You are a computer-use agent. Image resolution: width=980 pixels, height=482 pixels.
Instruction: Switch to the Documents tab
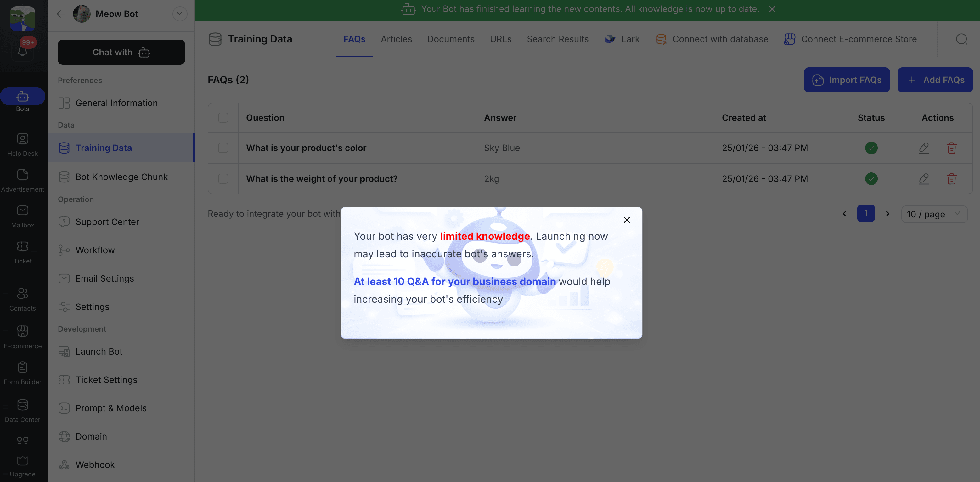pyautogui.click(x=450, y=39)
